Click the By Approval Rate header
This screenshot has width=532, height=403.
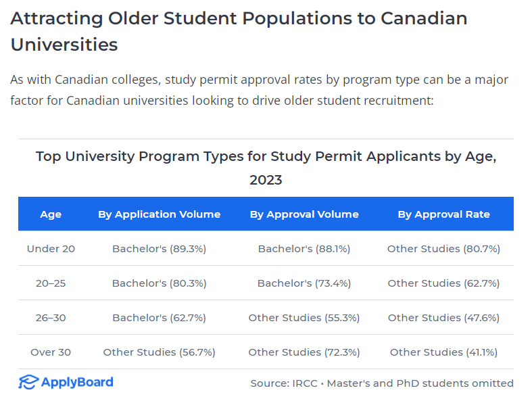pos(443,214)
